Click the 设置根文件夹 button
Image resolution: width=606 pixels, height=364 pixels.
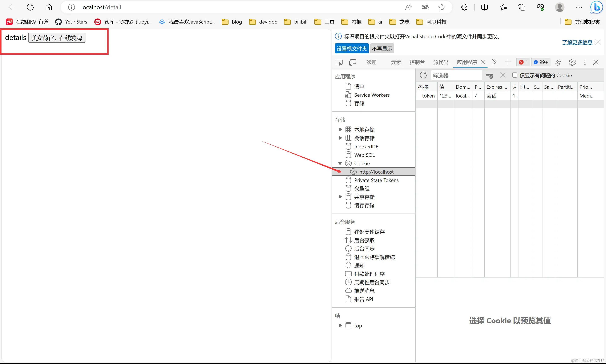click(351, 49)
